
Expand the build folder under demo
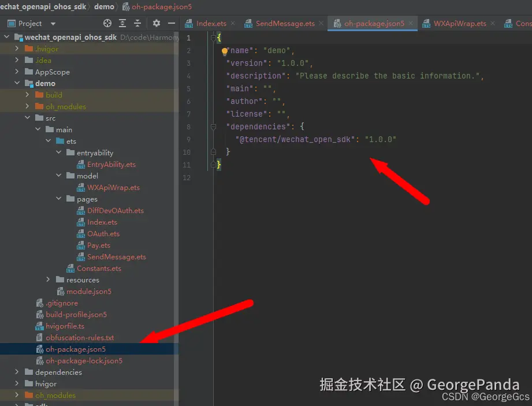pos(27,95)
